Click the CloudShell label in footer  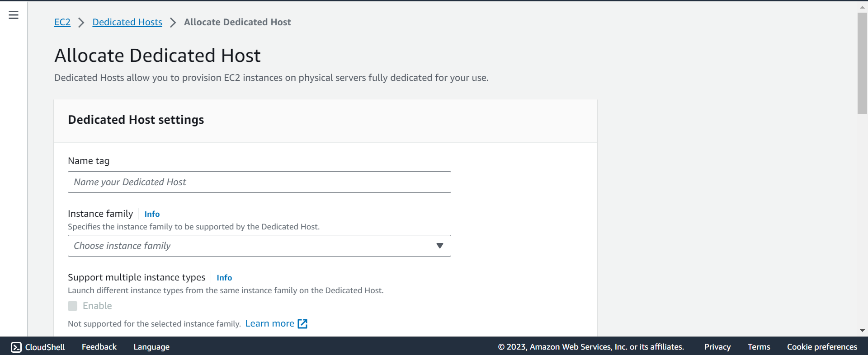click(45, 347)
